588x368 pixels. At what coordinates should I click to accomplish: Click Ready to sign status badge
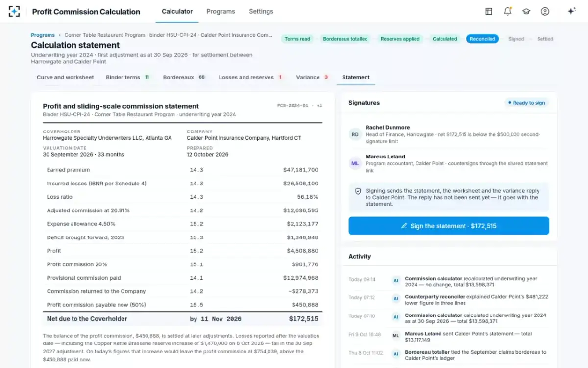[x=526, y=103]
